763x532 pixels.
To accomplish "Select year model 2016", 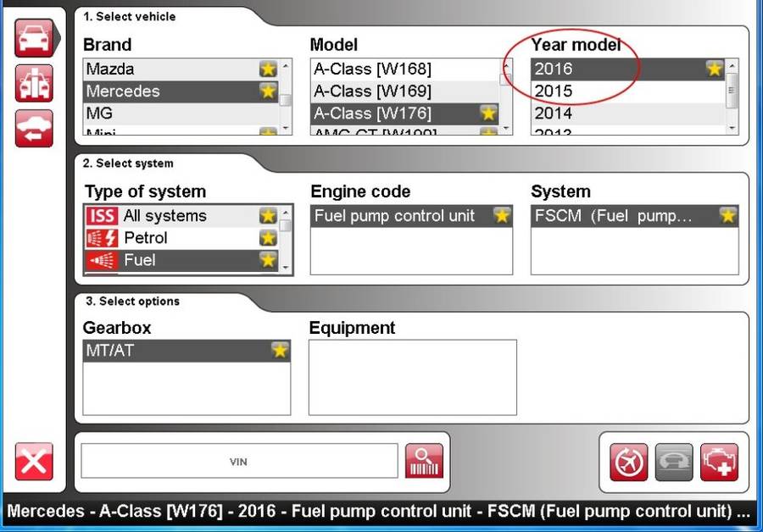I will click(x=627, y=69).
